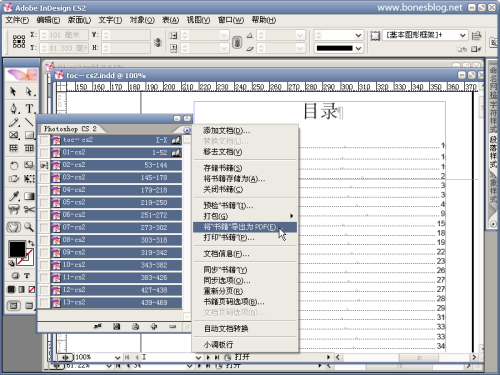Open the 100% zoom level dropdown
The height and width of the screenshot is (375, 500).
[x=117, y=358]
